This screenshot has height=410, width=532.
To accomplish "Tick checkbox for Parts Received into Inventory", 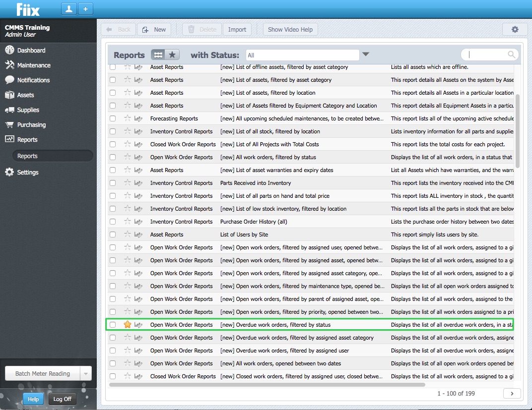I will (x=113, y=183).
